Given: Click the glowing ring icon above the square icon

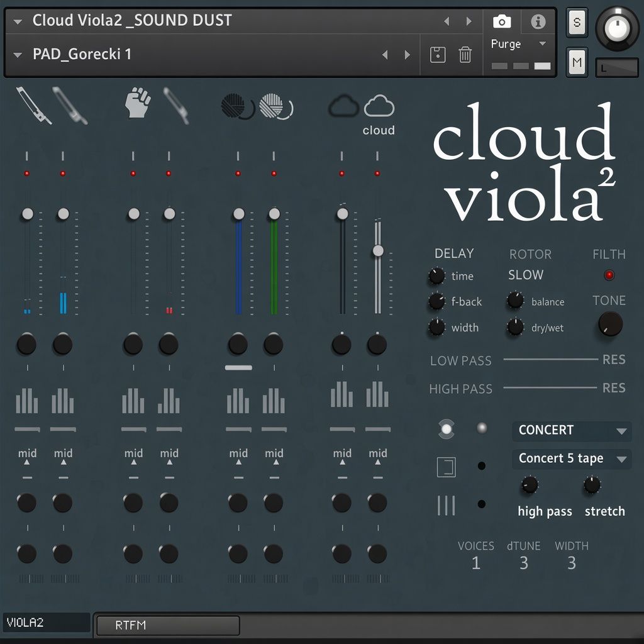Looking at the screenshot, I should coord(447,429).
